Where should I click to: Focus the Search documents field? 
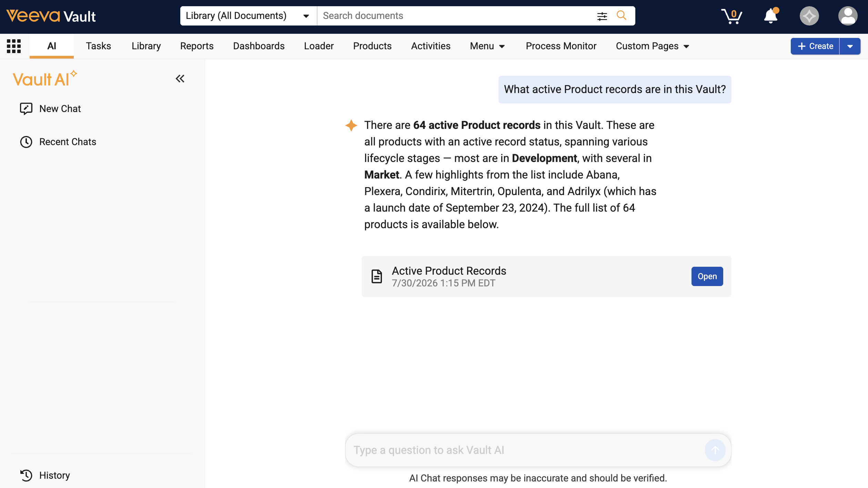455,16
